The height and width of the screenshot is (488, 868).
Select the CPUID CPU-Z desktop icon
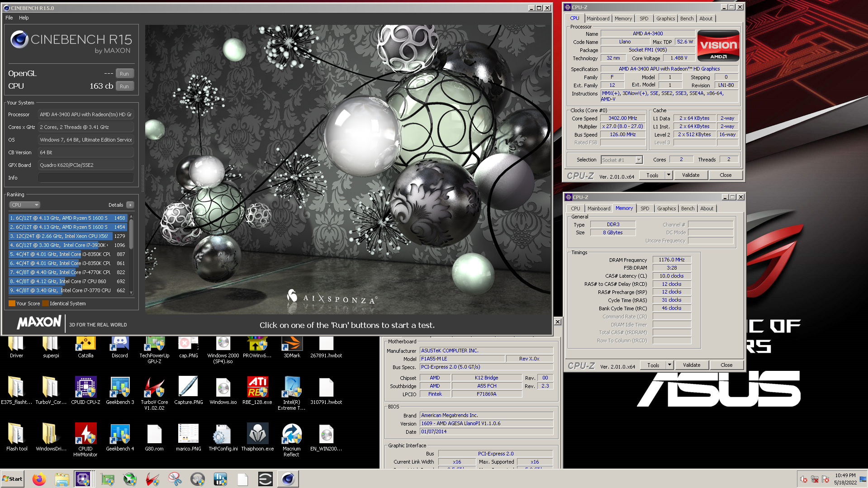click(85, 390)
